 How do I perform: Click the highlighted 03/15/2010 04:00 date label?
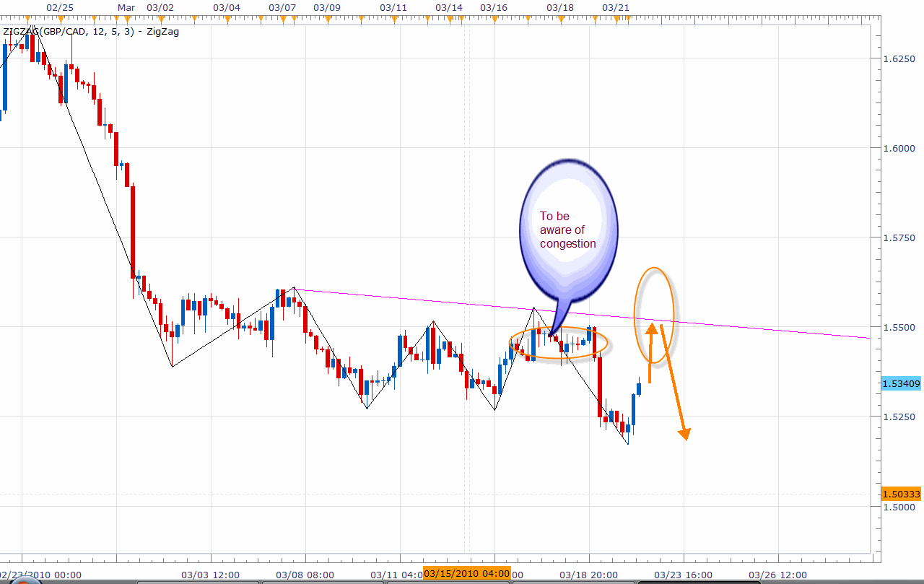467,573
